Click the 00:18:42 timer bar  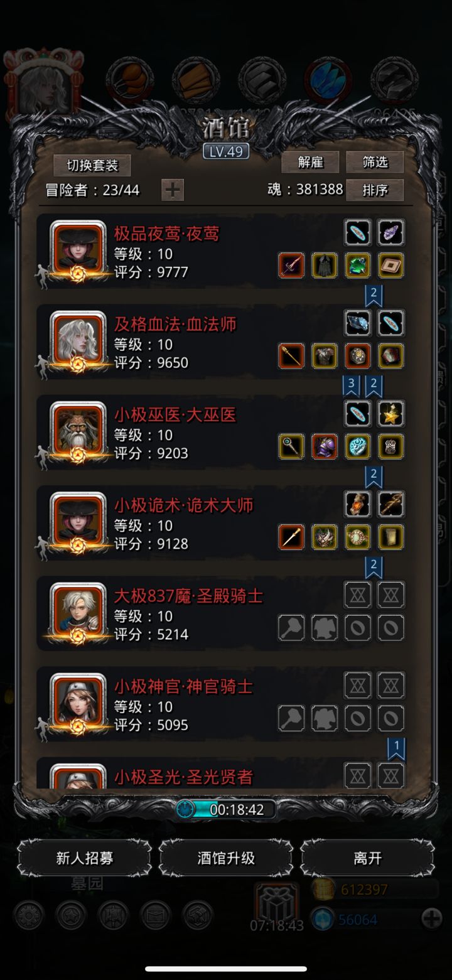click(x=226, y=809)
